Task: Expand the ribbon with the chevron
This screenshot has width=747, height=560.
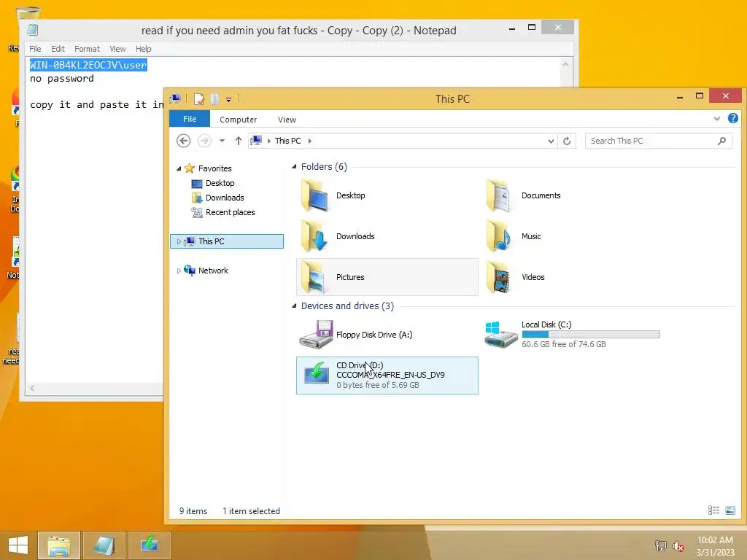Action: coord(717,119)
